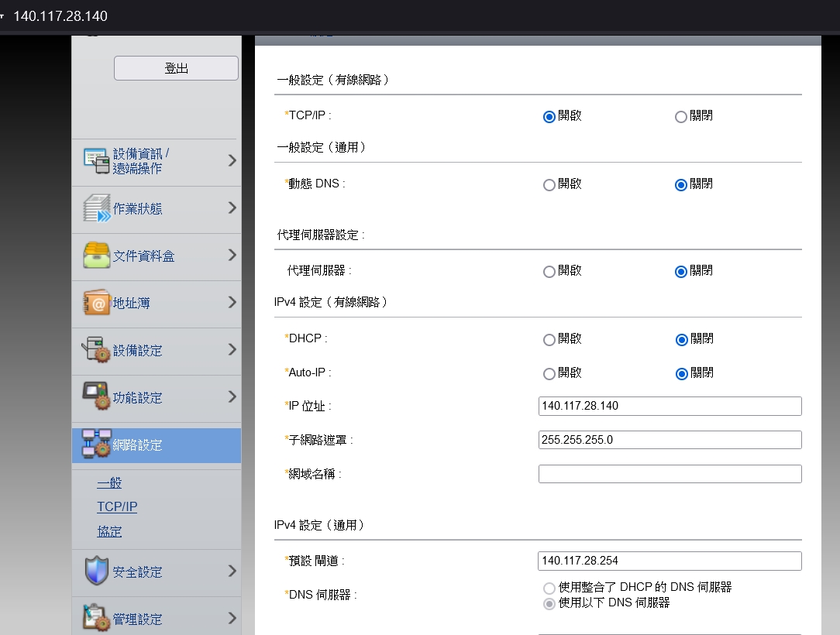The height and width of the screenshot is (635, 840).
Task: Click the 登出 logout button
Action: click(x=176, y=68)
